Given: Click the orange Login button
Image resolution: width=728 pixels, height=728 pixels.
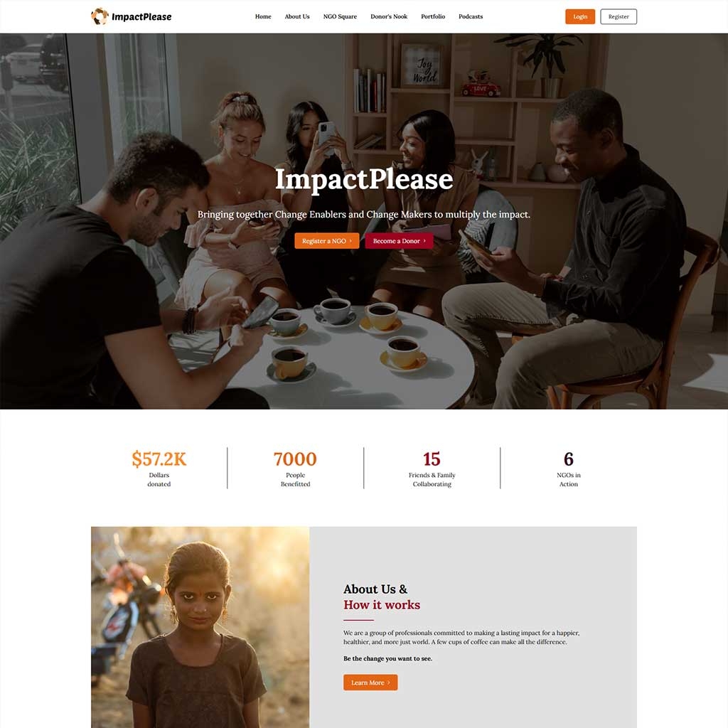Looking at the screenshot, I should (x=580, y=16).
